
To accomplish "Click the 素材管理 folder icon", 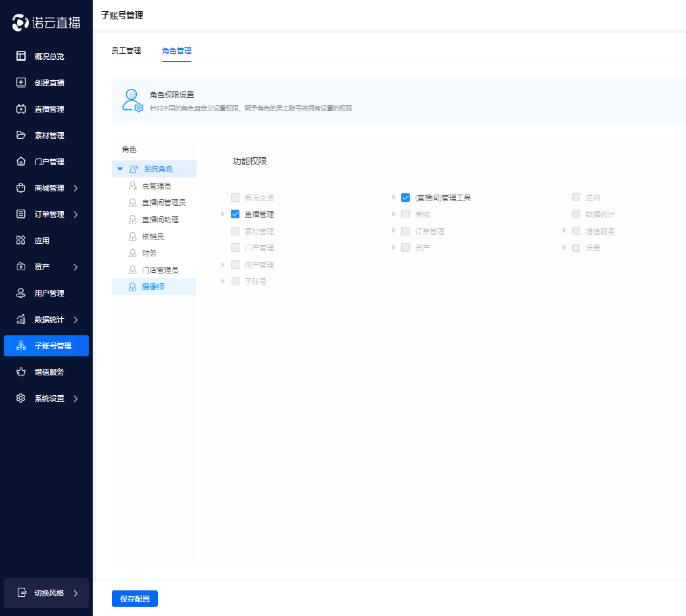I will pyautogui.click(x=21, y=135).
